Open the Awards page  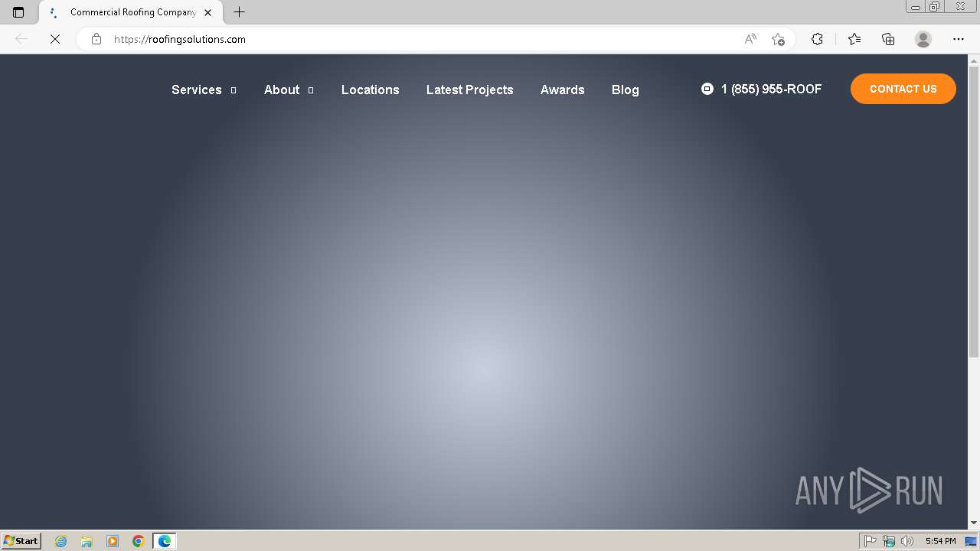click(563, 90)
